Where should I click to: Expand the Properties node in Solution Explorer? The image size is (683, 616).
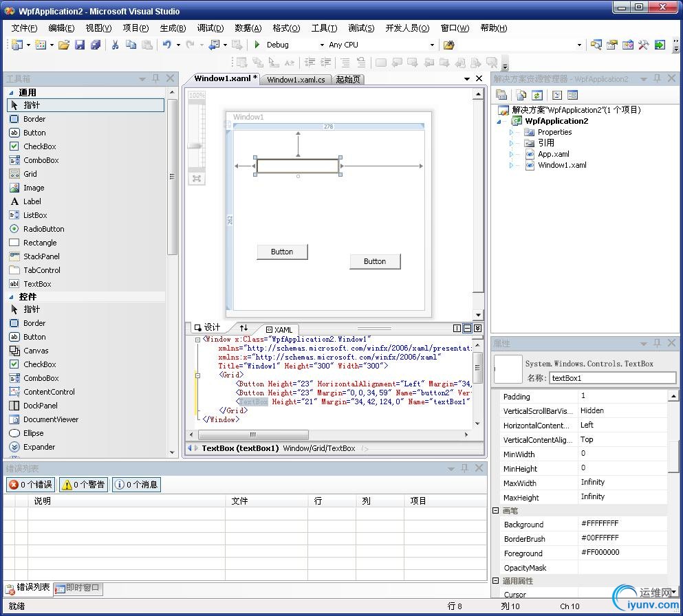tap(511, 132)
